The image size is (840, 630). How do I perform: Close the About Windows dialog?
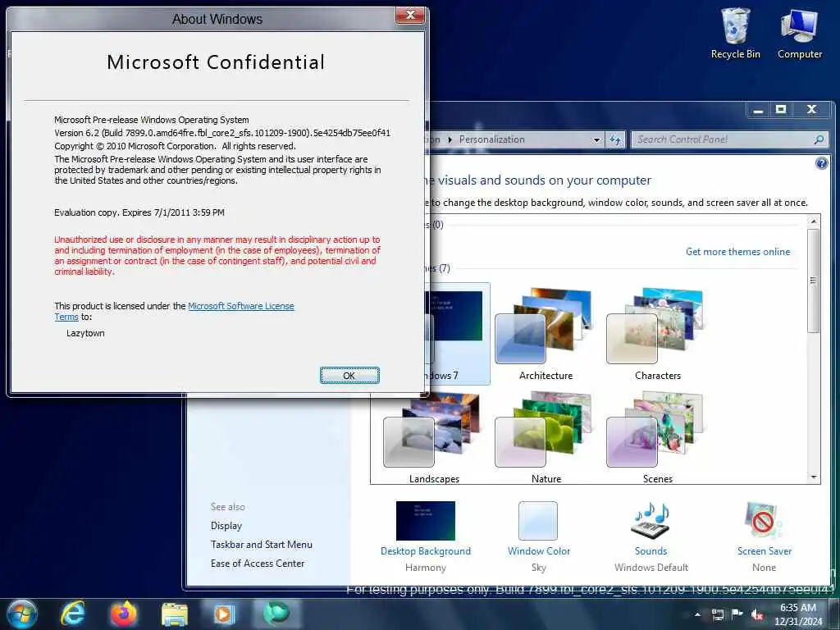[x=410, y=15]
